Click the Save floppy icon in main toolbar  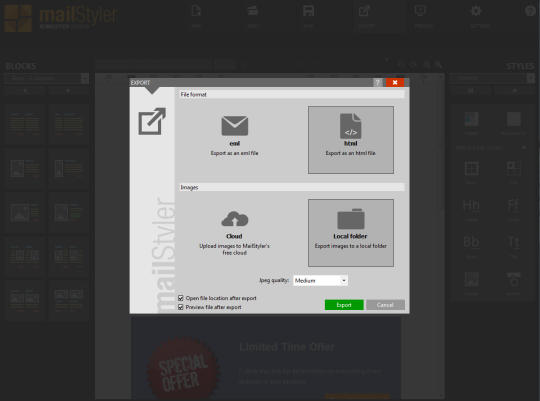308,11
